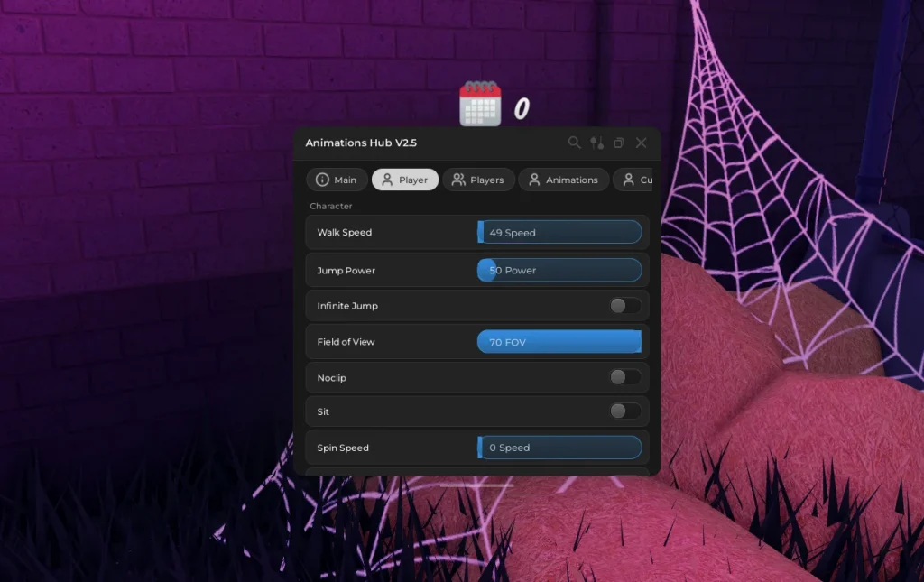
Task: Close the Animations Hub panel
Action: coord(641,143)
